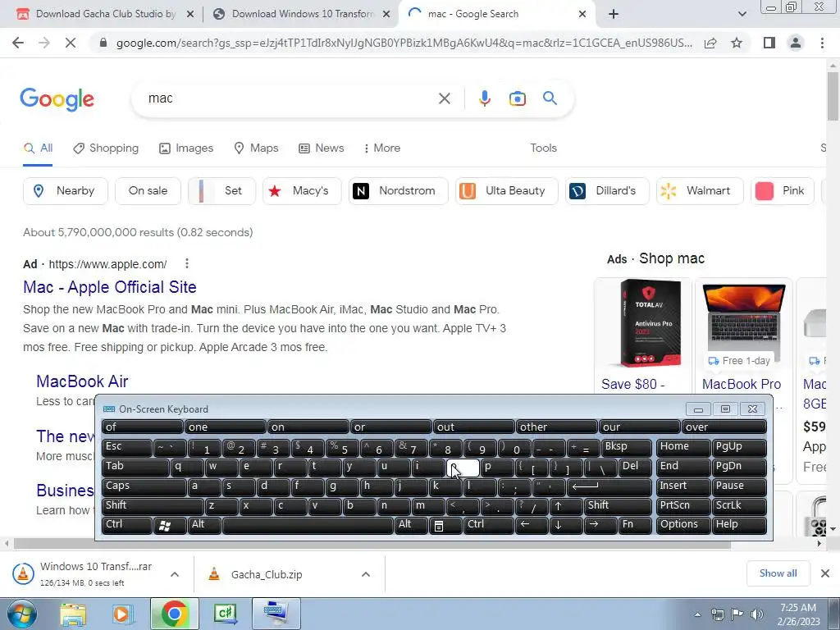The width and height of the screenshot is (840, 630).
Task: Stop loading the page
Action: tap(71, 43)
